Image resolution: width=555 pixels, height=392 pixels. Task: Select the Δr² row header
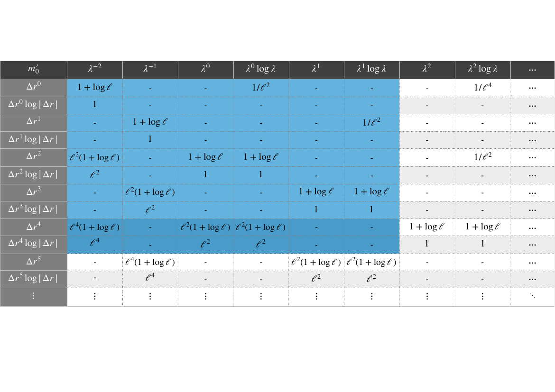[x=34, y=157]
